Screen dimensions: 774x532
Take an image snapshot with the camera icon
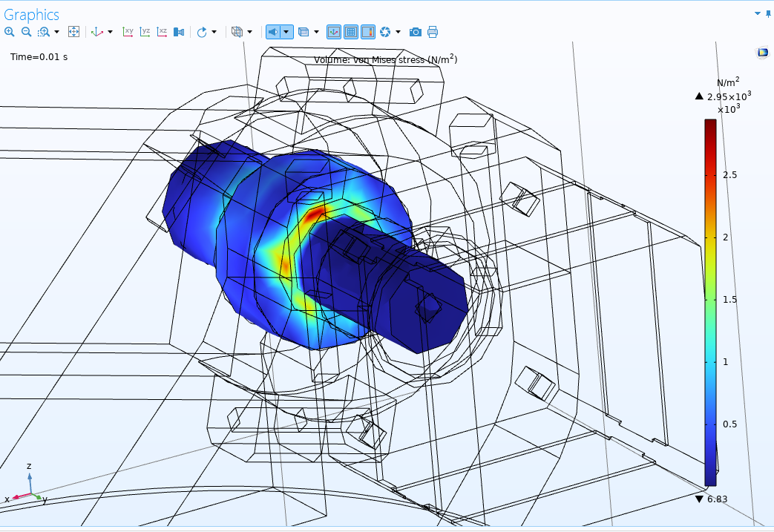[x=416, y=32]
